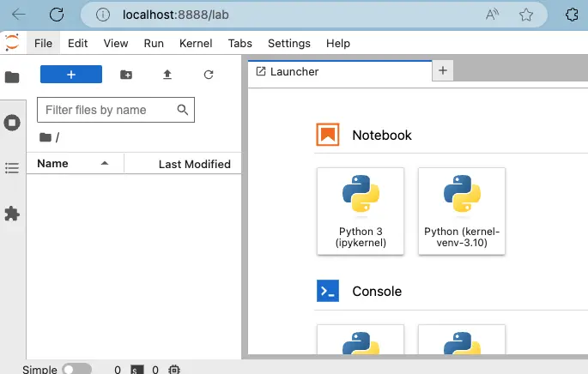This screenshot has width=588, height=374.
Task: Open Running Terminals and Kernels sidebar icon
Action: pos(12,123)
